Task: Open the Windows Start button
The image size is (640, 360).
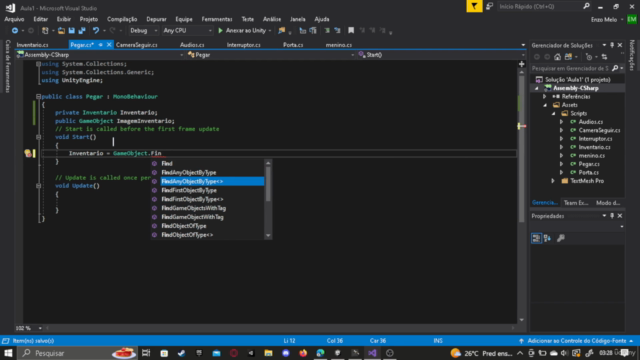Action: pyautogui.click(x=8, y=353)
